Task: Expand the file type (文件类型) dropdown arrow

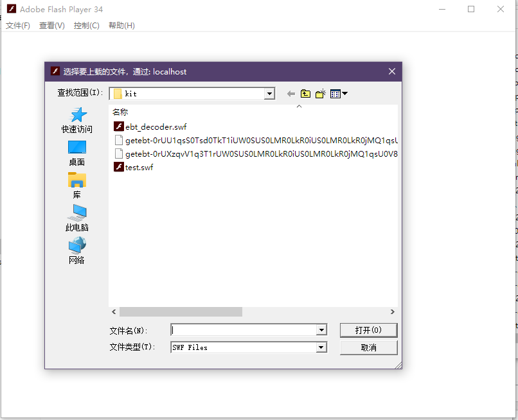Action: point(321,347)
